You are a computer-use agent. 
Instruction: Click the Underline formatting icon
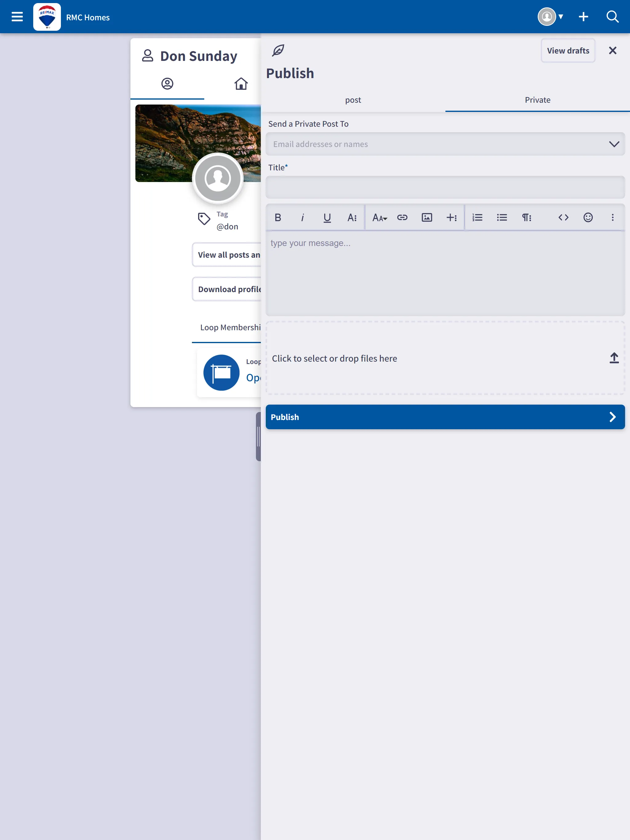(x=327, y=218)
